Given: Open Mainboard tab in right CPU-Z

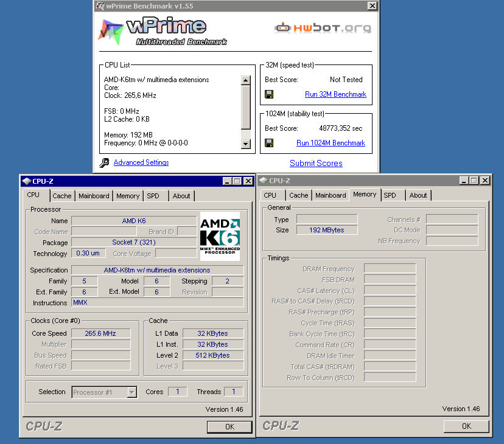Looking at the screenshot, I should pos(331,195).
